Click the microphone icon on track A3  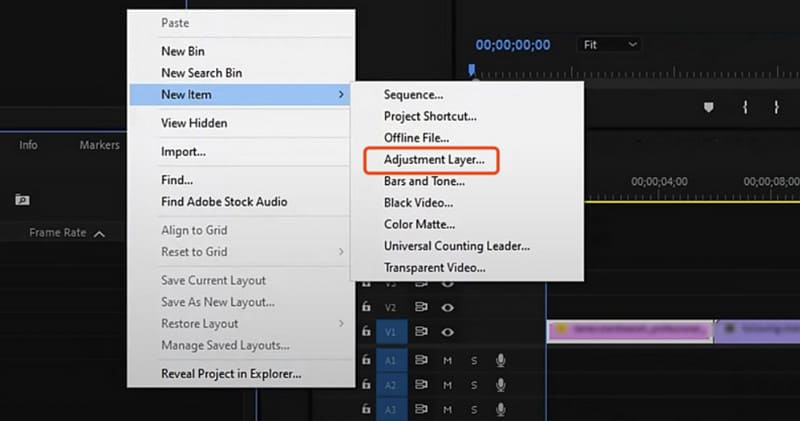(x=500, y=409)
